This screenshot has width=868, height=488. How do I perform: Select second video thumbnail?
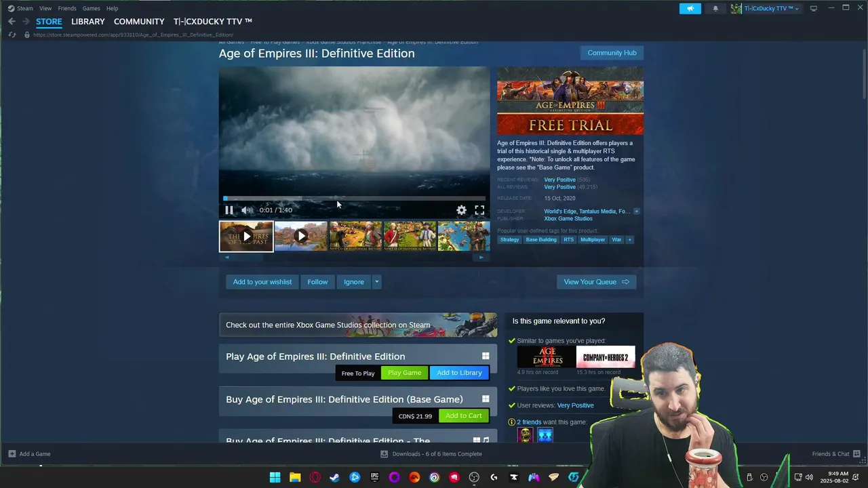tap(301, 237)
